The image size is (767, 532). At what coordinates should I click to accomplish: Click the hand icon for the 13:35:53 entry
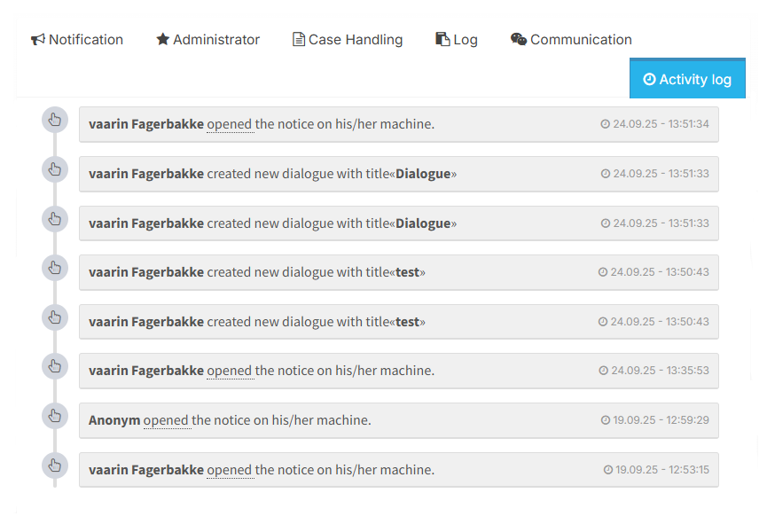[x=55, y=366]
